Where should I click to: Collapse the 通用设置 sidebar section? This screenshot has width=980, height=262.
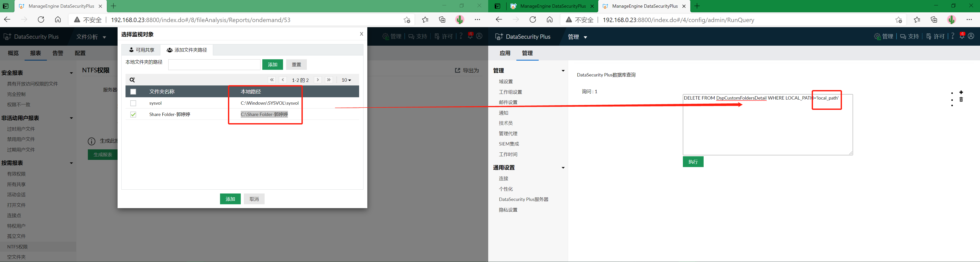pos(563,168)
